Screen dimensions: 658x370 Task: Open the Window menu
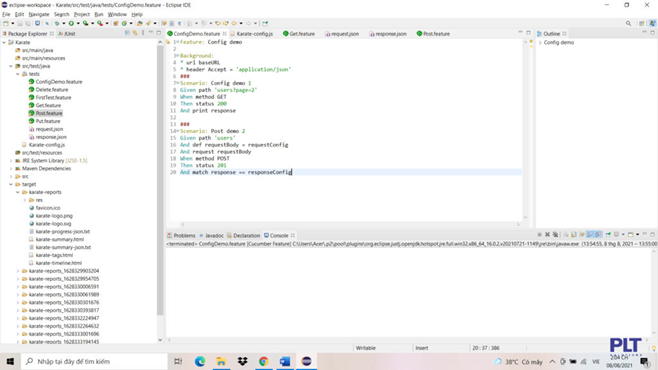coord(117,14)
